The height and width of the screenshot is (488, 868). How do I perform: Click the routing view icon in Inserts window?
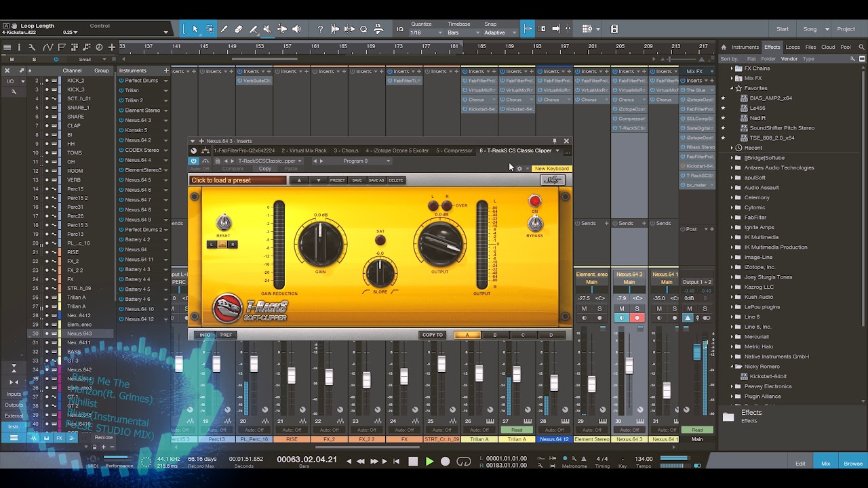pyautogui.click(x=205, y=150)
